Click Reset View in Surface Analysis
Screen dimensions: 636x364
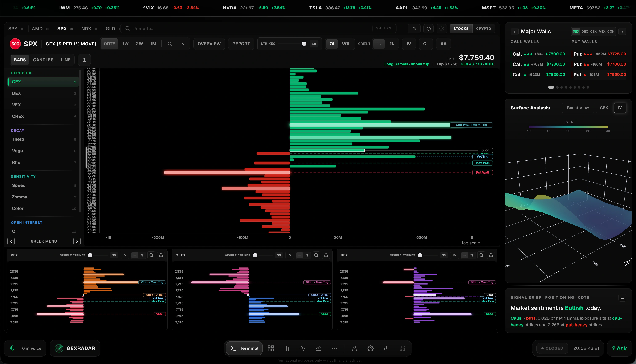tap(578, 108)
